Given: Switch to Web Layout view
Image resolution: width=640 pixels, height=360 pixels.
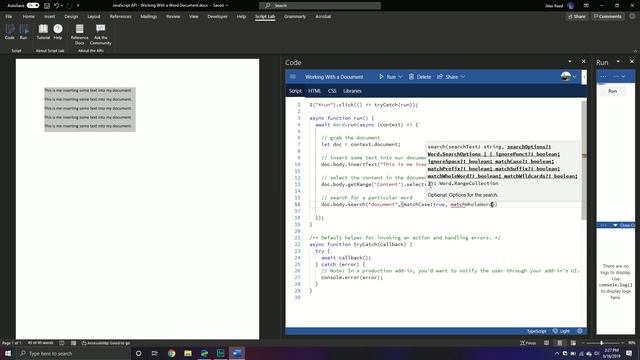Looking at the screenshot, I should [573, 343].
